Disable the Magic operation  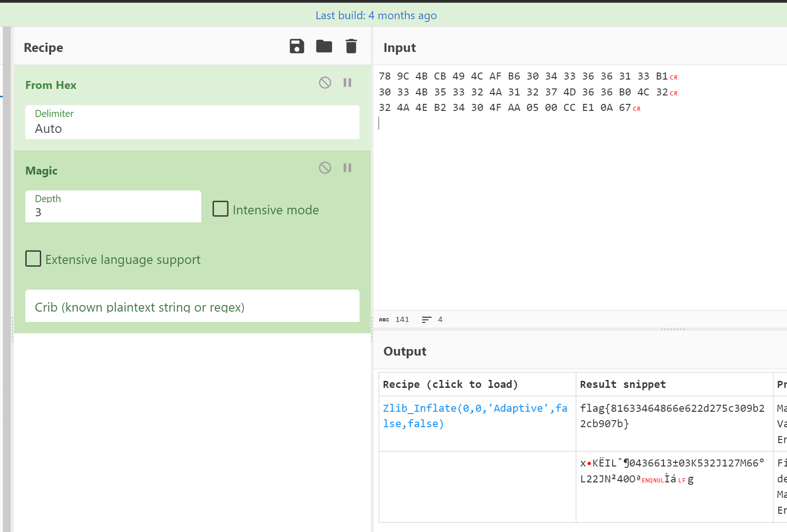325,168
